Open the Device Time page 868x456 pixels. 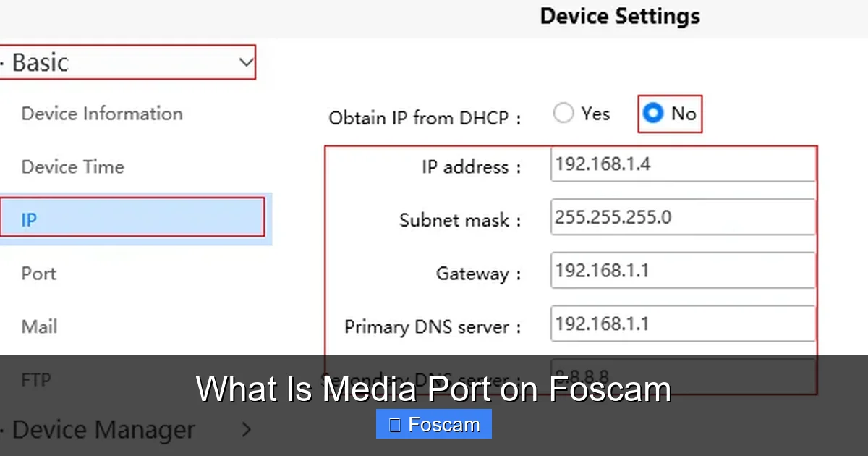click(x=72, y=166)
